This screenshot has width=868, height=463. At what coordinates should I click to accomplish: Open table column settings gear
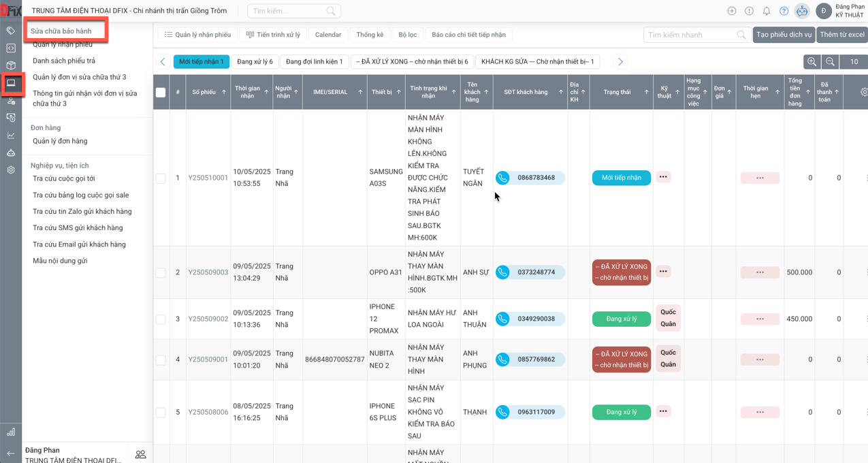tap(864, 92)
